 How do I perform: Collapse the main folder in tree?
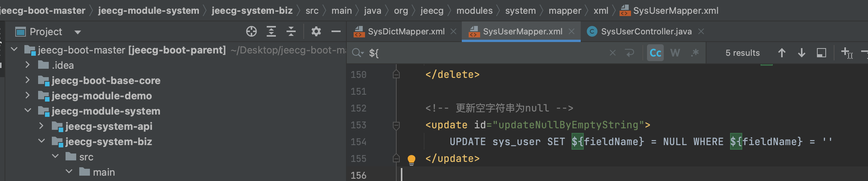point(69,171)
